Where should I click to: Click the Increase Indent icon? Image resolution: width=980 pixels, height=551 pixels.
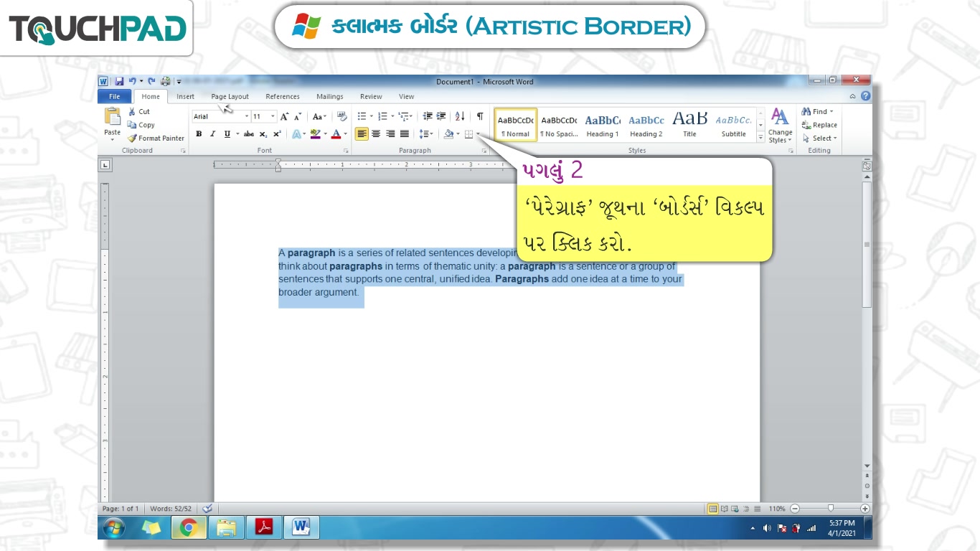click(441, 116)
